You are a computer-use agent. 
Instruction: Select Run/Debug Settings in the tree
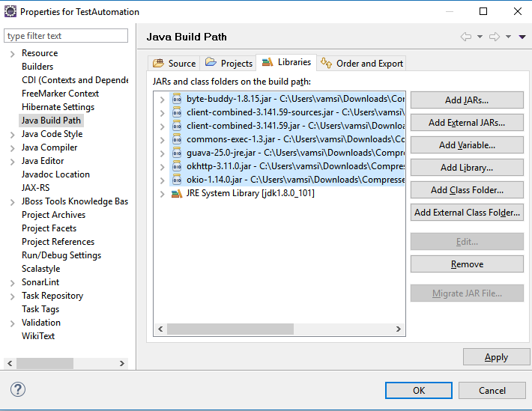click(61, 255)
